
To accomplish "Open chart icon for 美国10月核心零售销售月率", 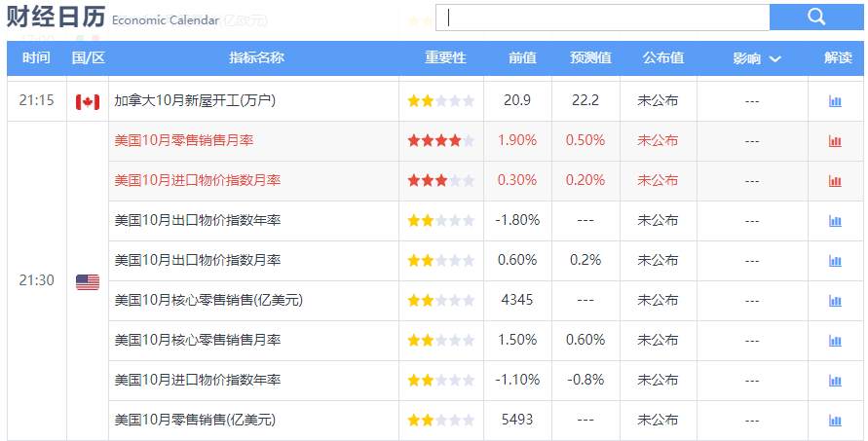I will pos(835,341).
